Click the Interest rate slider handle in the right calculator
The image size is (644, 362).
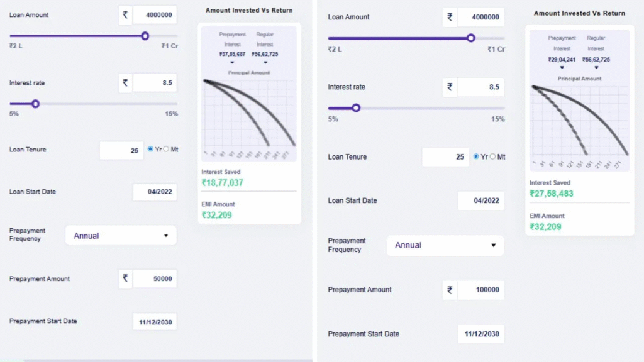356,108
